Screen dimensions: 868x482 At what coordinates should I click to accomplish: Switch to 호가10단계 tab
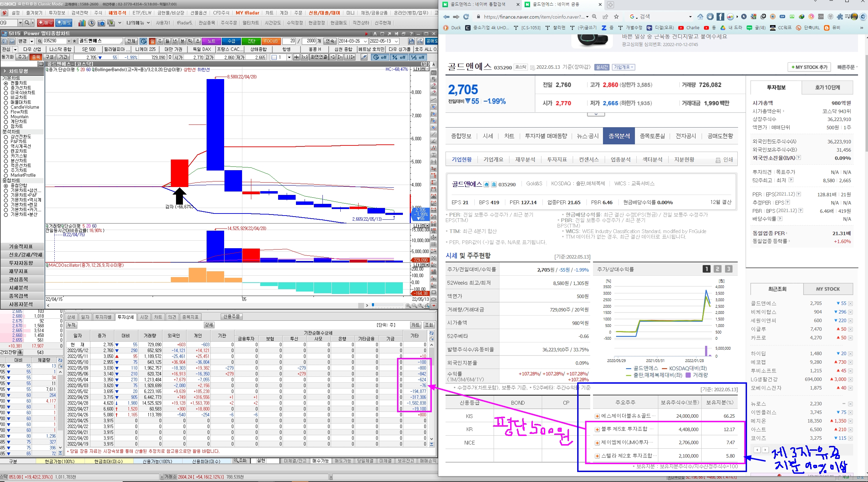click(827, 87)
